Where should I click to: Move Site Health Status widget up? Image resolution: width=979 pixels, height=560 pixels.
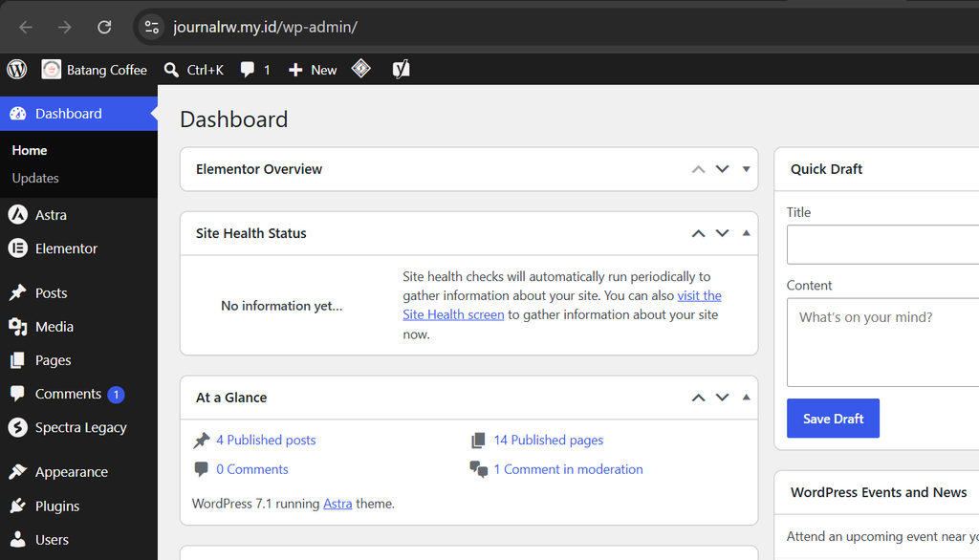pyautogui.click(x=698, y=233)
